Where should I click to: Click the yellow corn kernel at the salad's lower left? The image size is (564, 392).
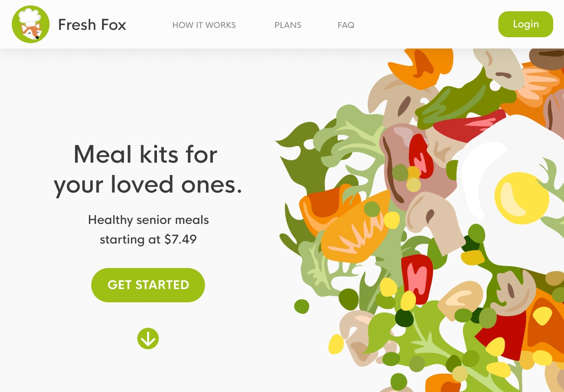(336, 344)
